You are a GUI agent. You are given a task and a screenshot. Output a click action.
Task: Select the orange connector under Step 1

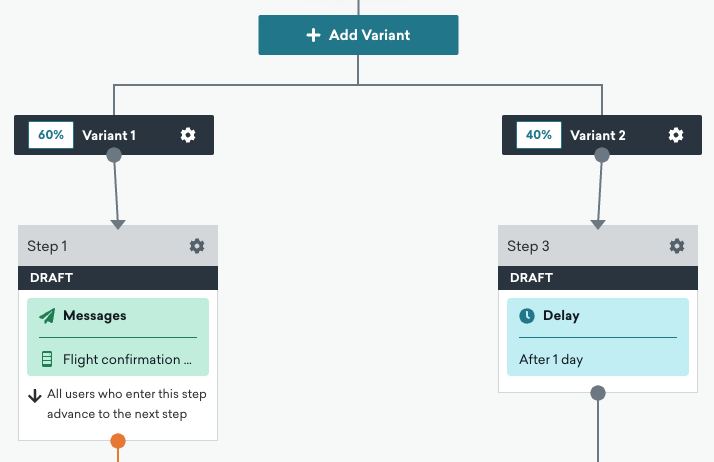pyautogui.click(x=118, y=441)
